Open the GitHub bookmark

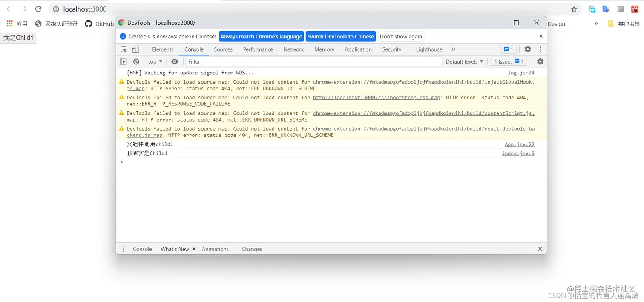click(99, 24)
